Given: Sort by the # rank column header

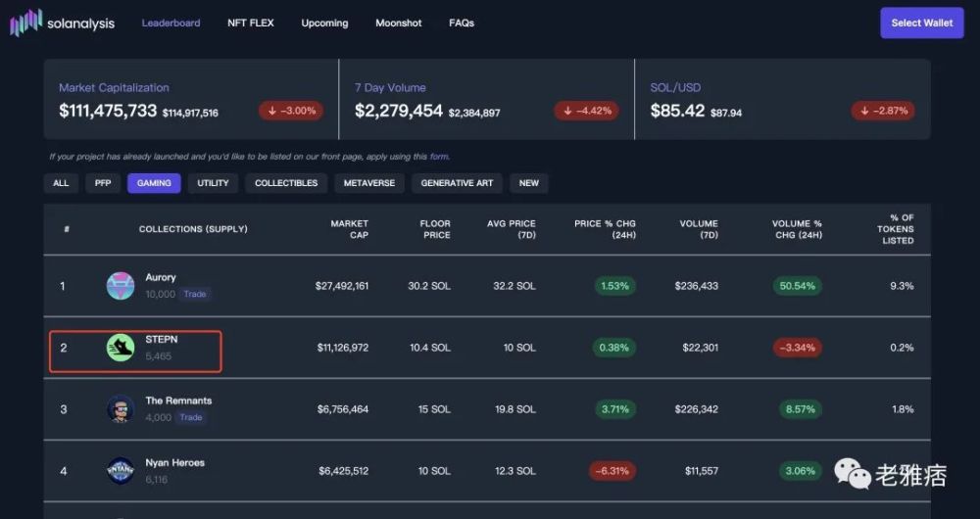Looking at the screenshot, I should 67,229.
